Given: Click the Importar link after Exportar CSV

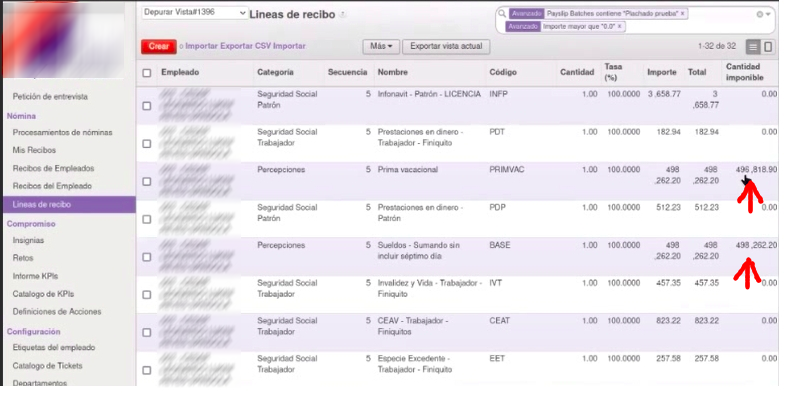Looking at the screenshot, I should pos(289,46).
